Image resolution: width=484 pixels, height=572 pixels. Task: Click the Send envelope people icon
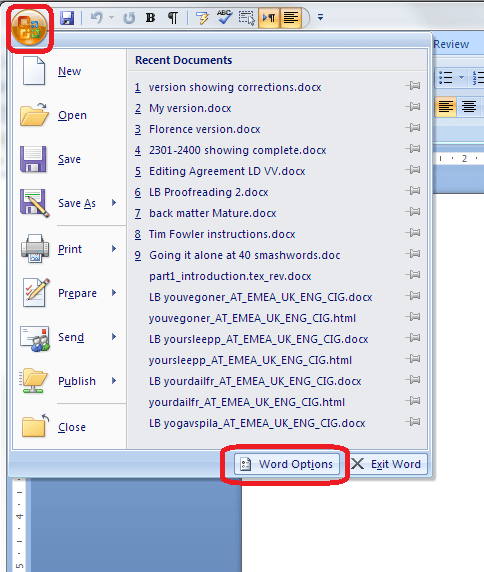pos(35,338)
